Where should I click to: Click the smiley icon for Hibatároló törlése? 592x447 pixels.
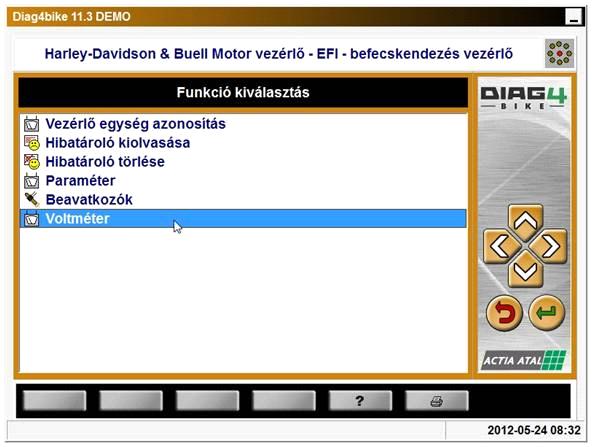coord(32,162)
